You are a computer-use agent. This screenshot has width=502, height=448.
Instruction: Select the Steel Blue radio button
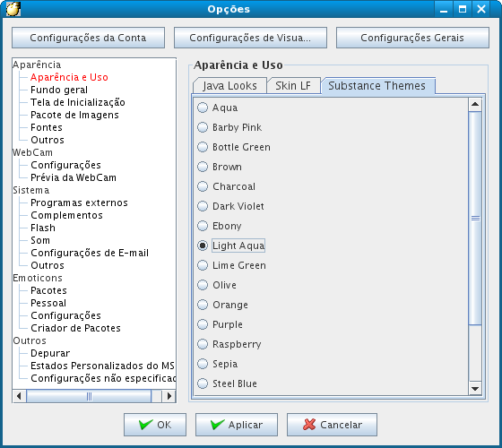coord(203,383)
